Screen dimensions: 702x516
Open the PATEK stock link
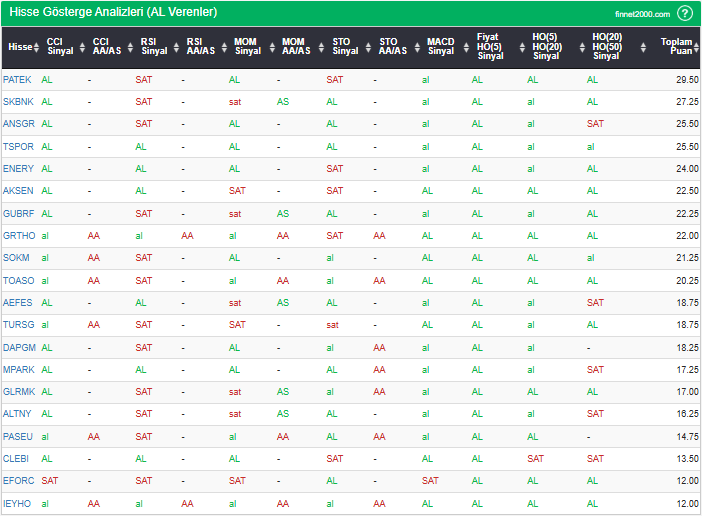[18, 79]
